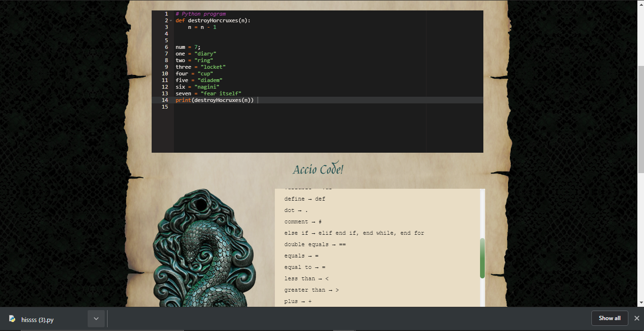Click the 'three = "locket"' line

pos(200,67)
